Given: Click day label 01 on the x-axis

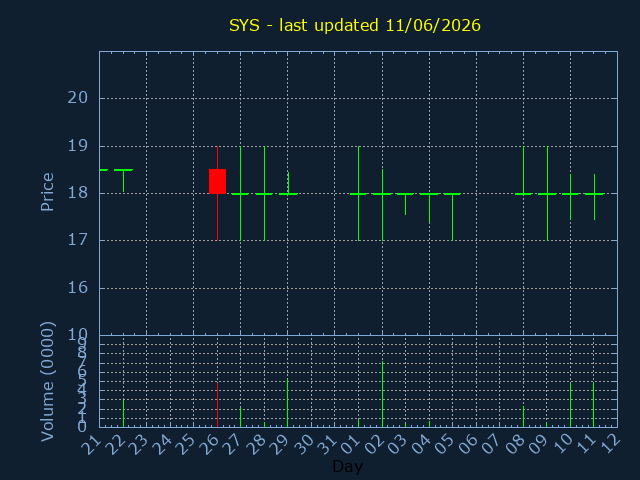Looking at the screenshot, I should [351, 444].
